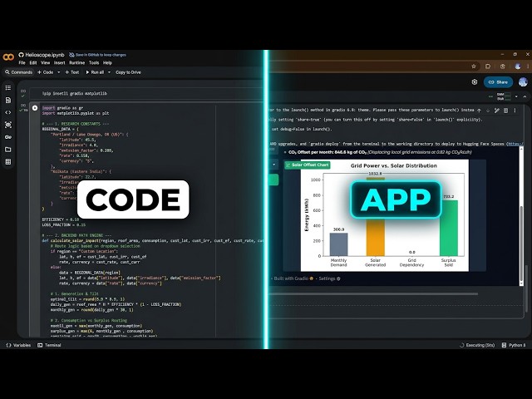Open the browser profile avatar
Screen dimensions: 532x399
517,66
